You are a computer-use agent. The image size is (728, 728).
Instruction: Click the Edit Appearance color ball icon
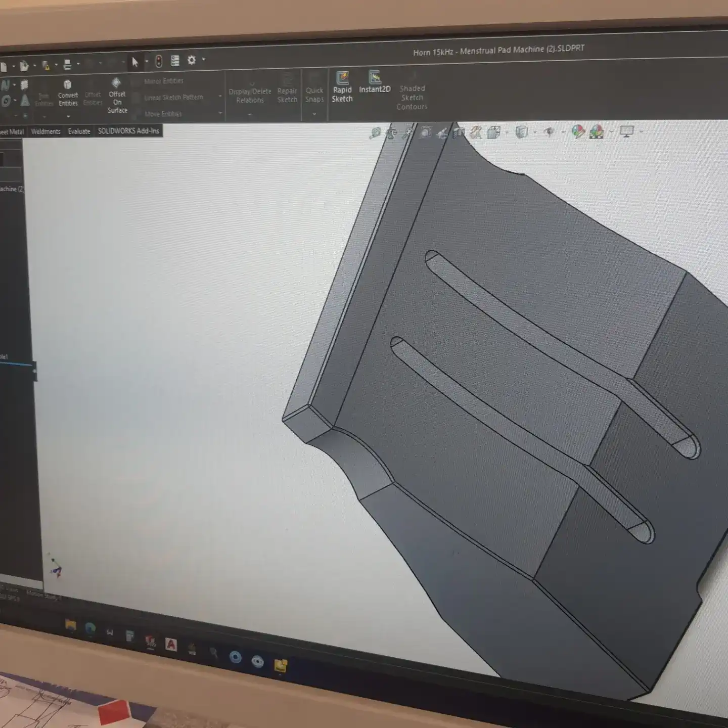[578, 132]
